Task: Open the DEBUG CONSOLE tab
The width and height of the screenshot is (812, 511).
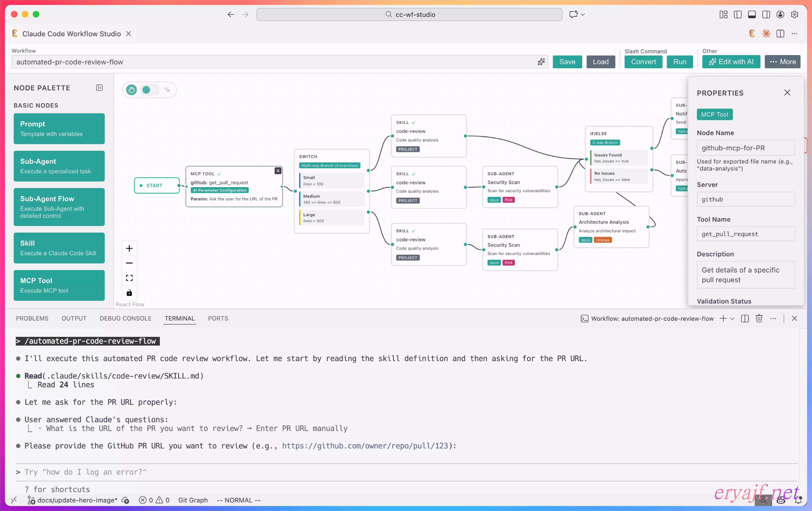Action: click(125, 318)
